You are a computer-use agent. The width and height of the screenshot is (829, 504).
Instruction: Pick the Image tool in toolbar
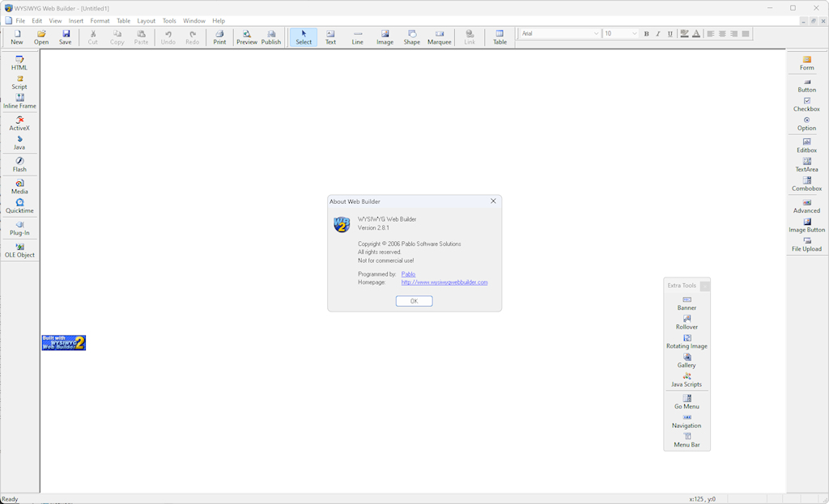(385, 37)
